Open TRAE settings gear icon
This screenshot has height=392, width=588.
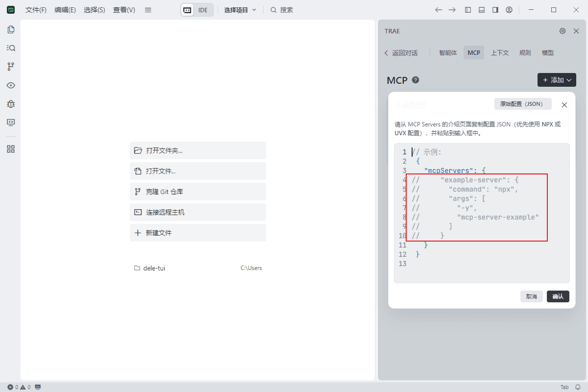point(563,31)
